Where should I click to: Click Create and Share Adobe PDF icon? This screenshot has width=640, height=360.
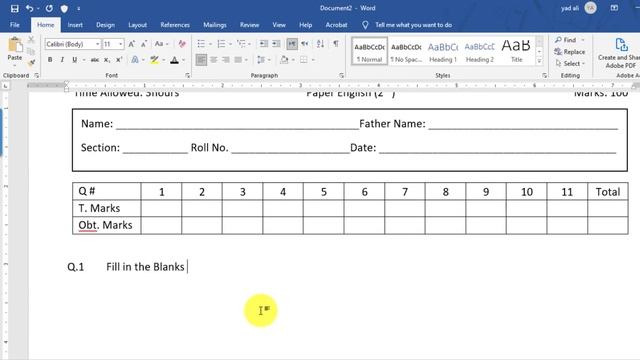coord(621,45)
